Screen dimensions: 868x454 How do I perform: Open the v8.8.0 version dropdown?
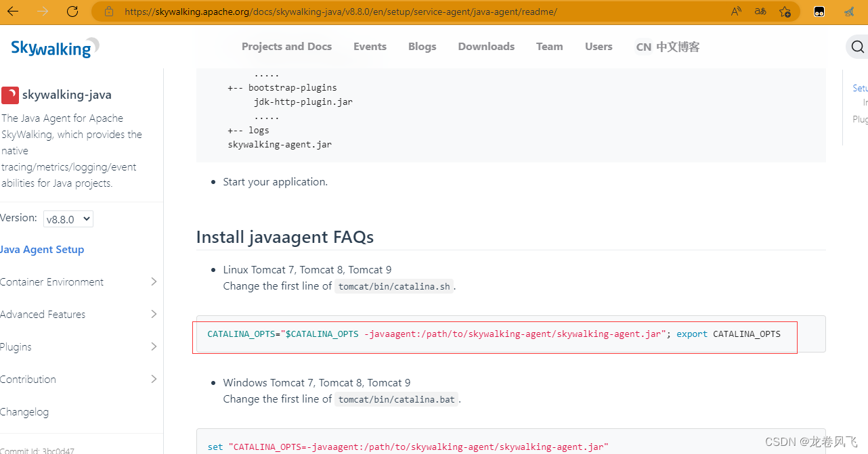[x=68, y=219]
